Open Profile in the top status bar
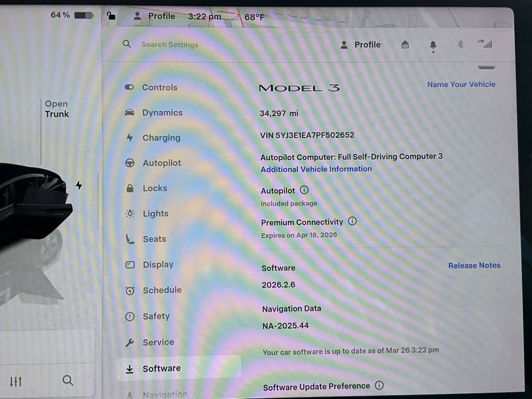 pyautogui.click(x=154, y=16)
